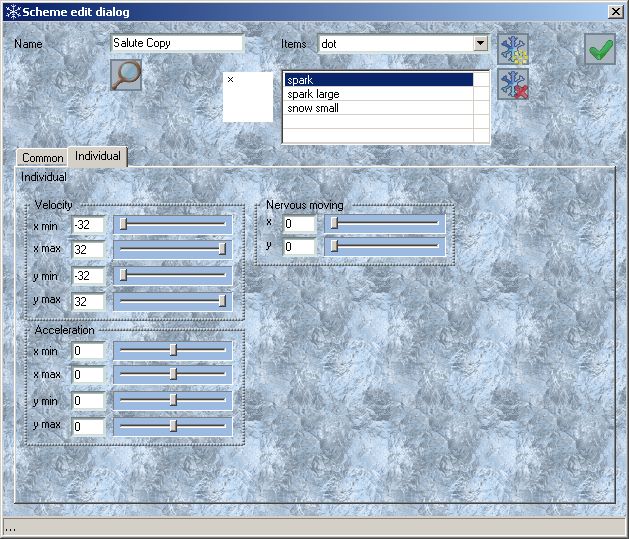The width and height of the screenshot is (629, 539).
Task: Close the Scheme edit dialog
Action: click(615, 10)
